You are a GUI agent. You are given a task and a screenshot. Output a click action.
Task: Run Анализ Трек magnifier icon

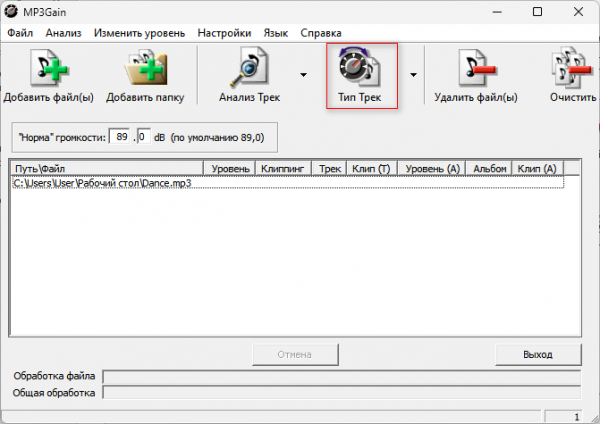click(x=249, y=67)
